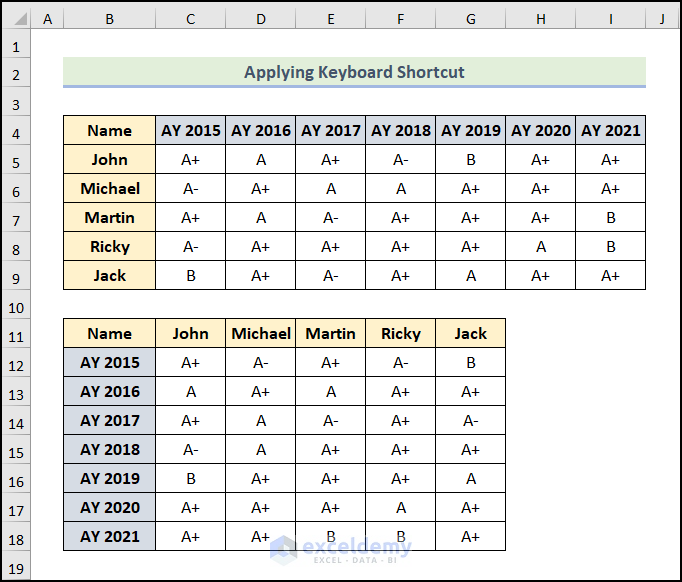This screenshot has width=682, height=582.
Task: Select the Ricky cell in row 8
Action: coord(109,246)
